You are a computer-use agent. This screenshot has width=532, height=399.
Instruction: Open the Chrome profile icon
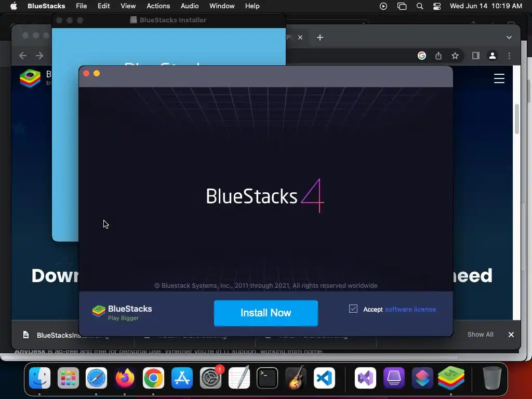493,56
